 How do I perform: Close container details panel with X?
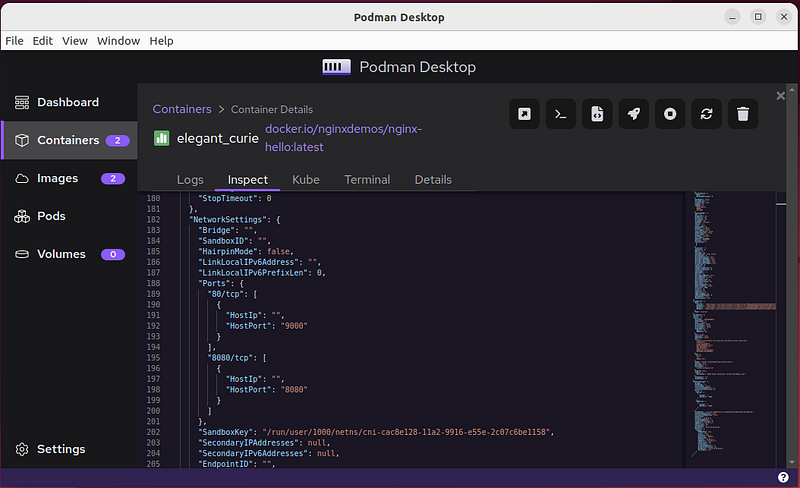(x=780, y=96)
